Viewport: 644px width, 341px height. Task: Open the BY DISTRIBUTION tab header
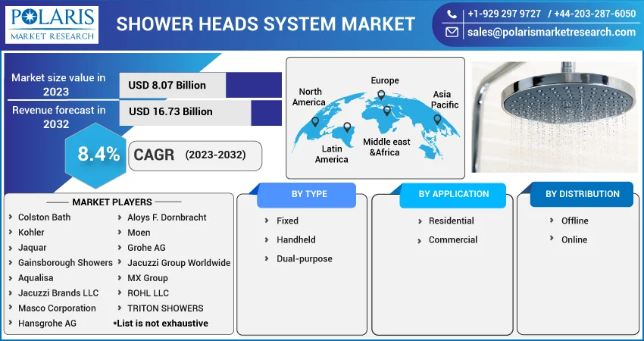582,194
